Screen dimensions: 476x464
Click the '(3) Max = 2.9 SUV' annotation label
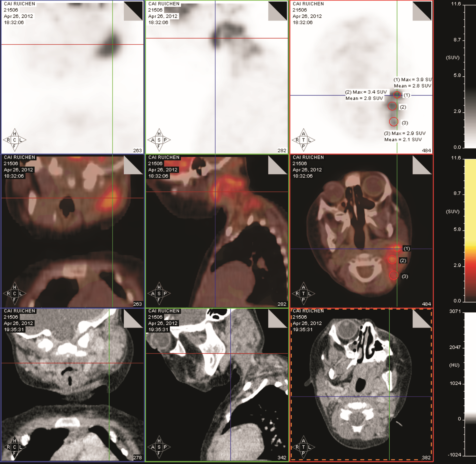click(404, 133)
